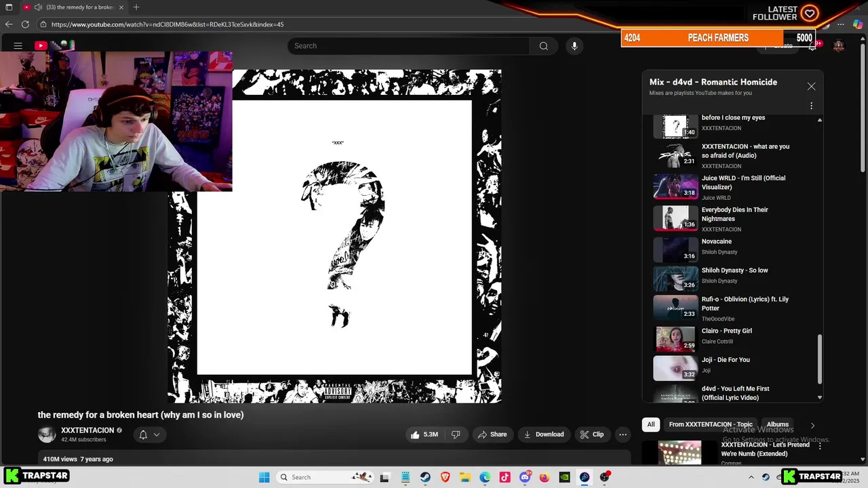Like the video with thumbs up
868x488 pixels.
424,434
